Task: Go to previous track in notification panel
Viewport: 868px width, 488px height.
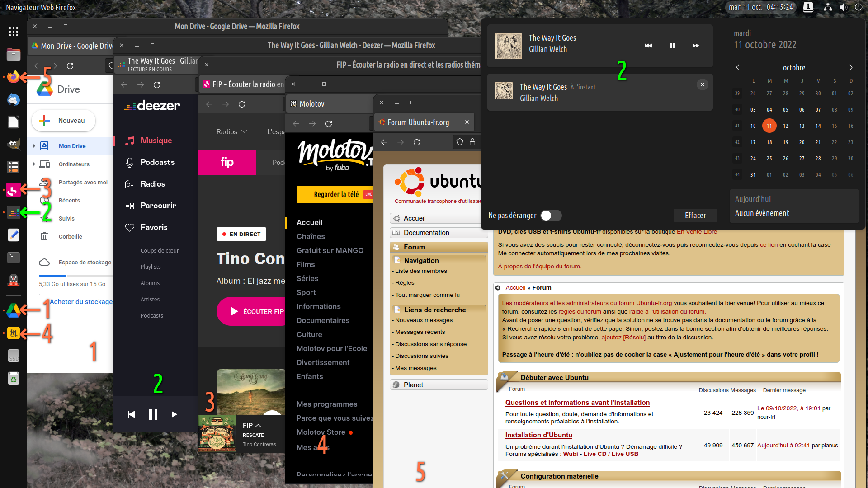Action: click(648, 46)
